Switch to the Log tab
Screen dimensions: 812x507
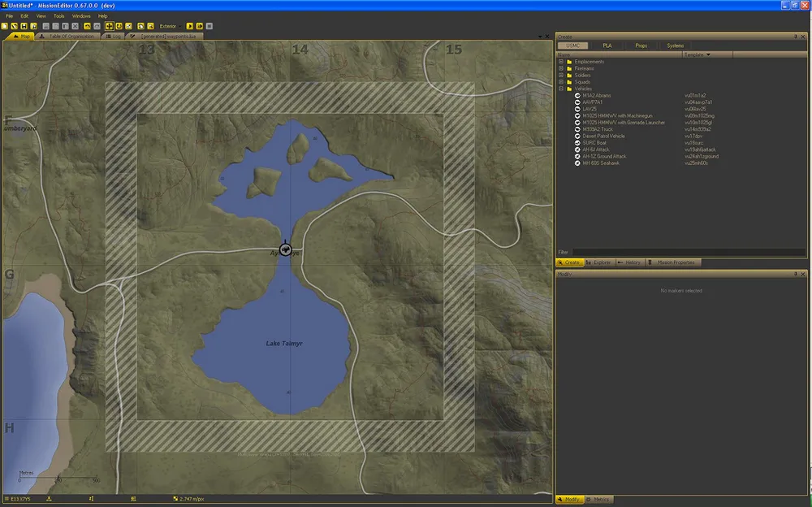pos(114,37)
